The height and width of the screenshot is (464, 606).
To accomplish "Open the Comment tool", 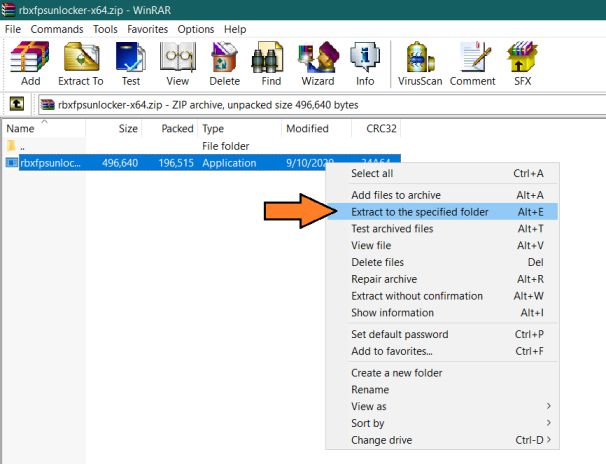I will (x=473, y=64).
